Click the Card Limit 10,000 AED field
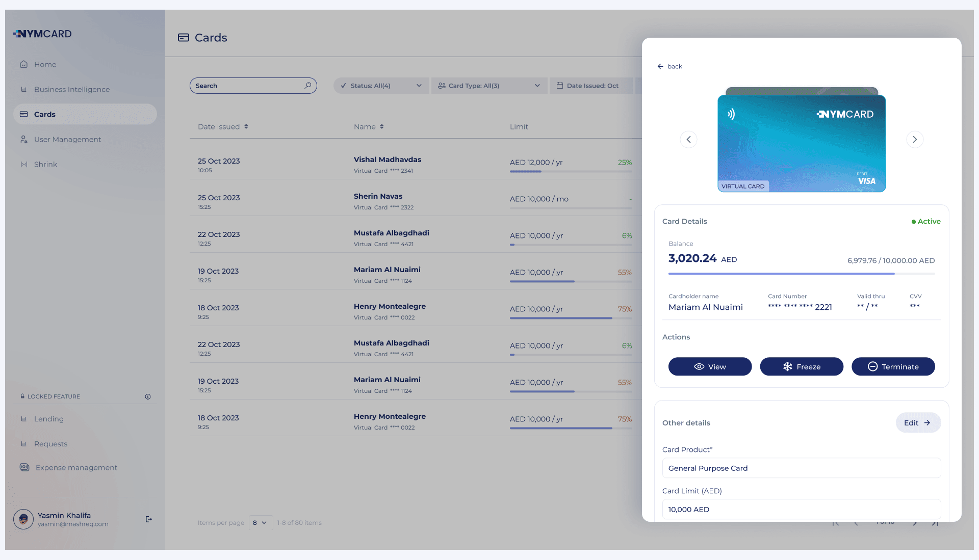 click(x=802, y=510)
